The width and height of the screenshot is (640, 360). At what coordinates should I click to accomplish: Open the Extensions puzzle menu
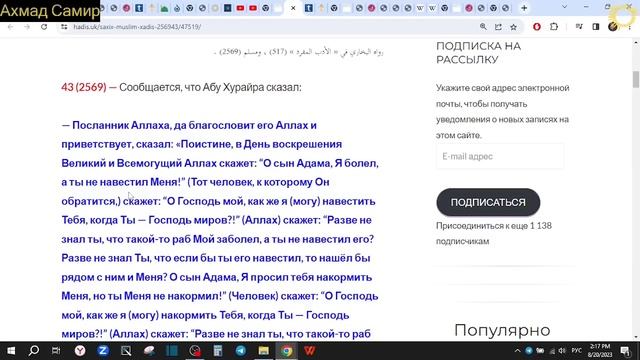point(554,27)
